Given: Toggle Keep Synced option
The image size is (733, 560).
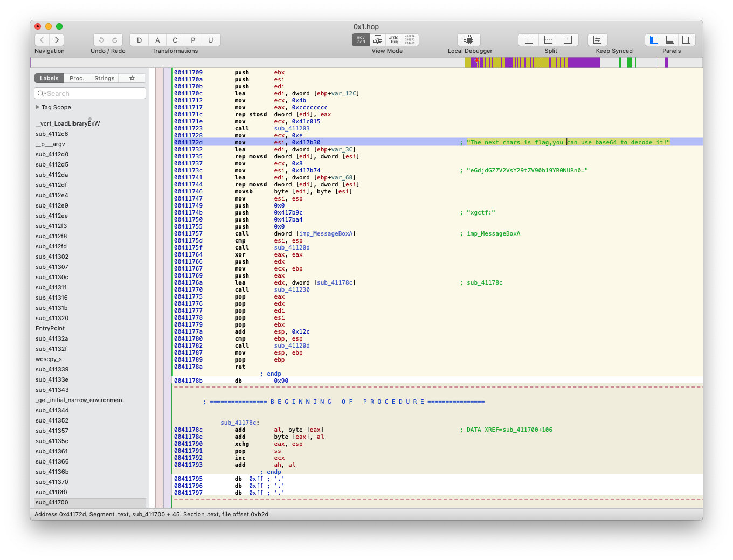Looking at the screenshot, I should [597, 40].
